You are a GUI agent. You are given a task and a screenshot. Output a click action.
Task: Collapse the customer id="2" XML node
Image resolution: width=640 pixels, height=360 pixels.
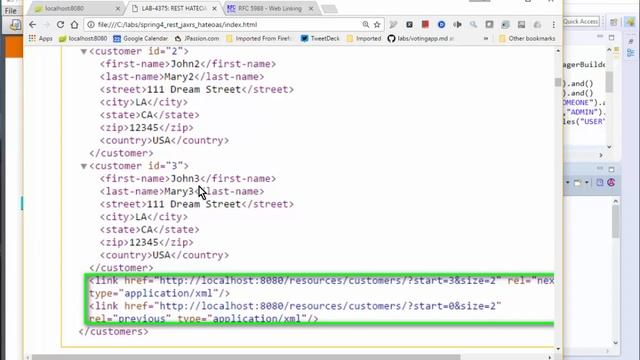[x=84, y=51]
